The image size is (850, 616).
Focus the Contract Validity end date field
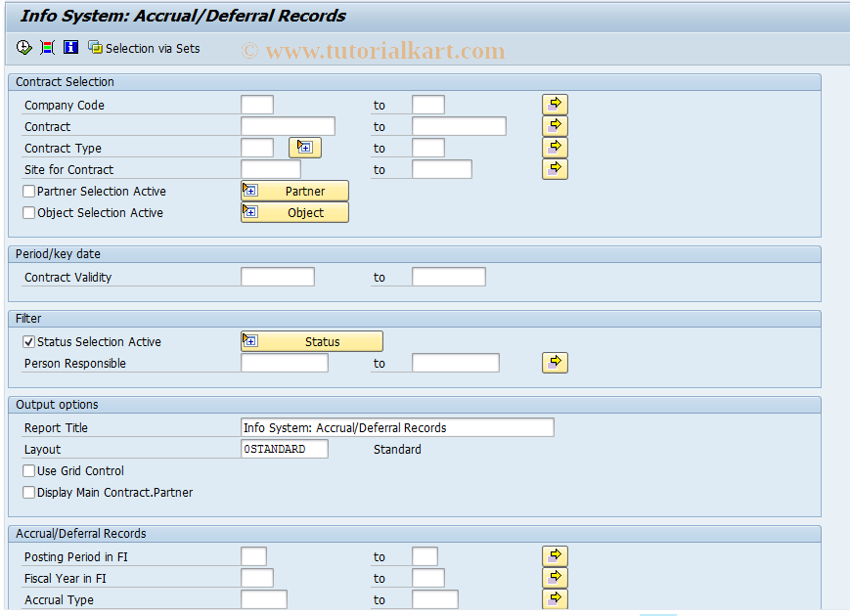449,277
